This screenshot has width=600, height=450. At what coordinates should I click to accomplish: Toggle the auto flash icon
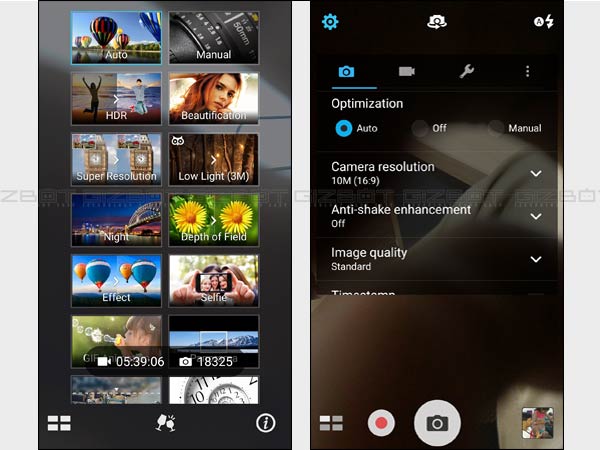click(543, 22)
